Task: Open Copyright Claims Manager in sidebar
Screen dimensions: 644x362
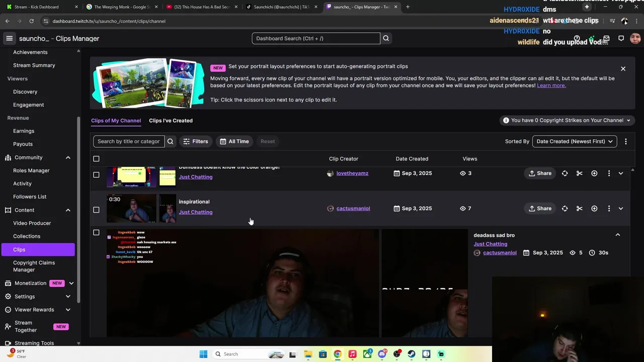Action: (x=34, y=266)
